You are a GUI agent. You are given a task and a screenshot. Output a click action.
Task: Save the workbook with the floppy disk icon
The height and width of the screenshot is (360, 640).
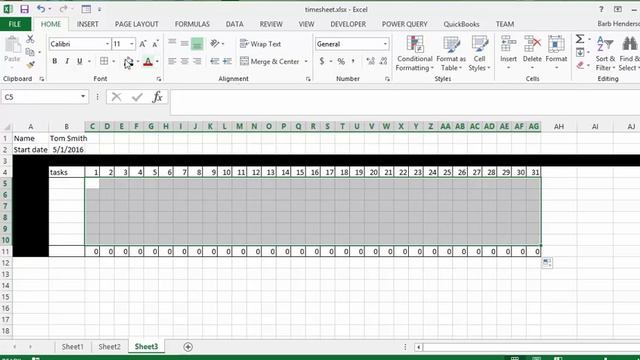click(24, 9)
